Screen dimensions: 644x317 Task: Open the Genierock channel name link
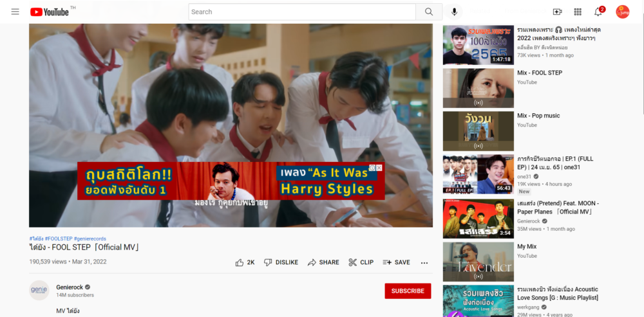[70, 287]
